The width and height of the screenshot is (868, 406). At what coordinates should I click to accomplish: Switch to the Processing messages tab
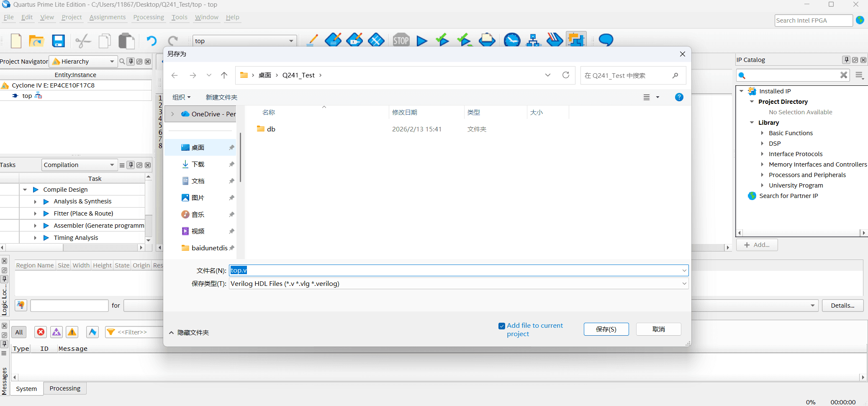(65, 388)
